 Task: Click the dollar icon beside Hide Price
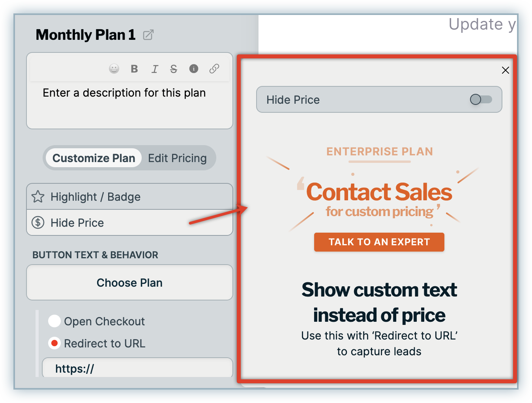38,223
